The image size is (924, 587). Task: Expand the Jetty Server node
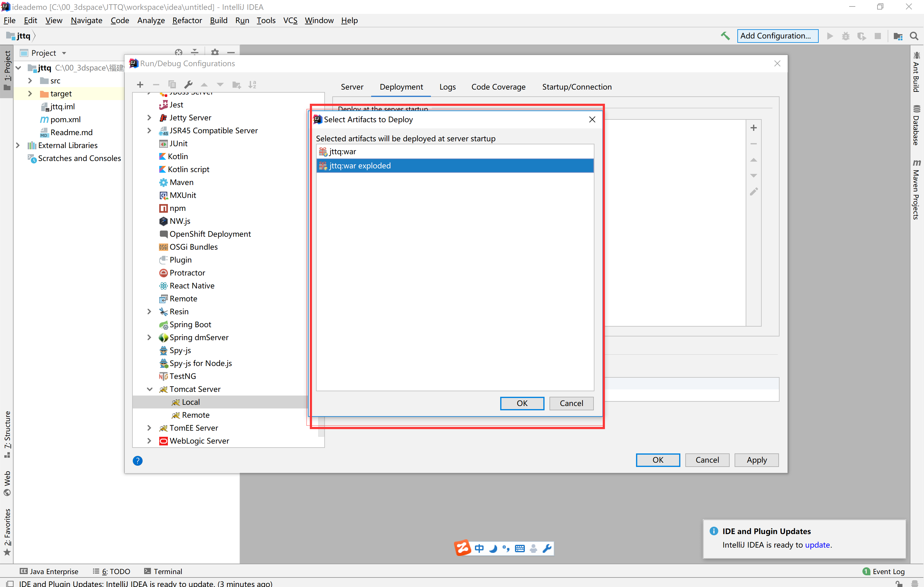point(149,118)
